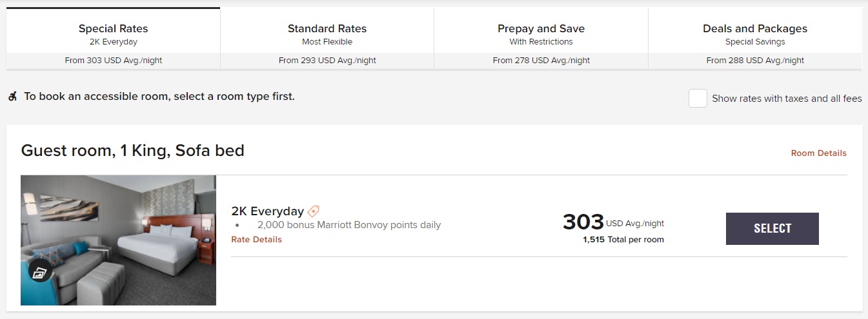
Task: Switch to the Special Rates tab
Action: point(113,35)
